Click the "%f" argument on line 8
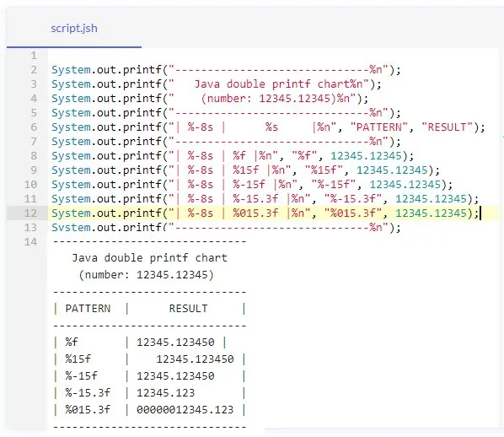This screenshot has height=437, width=504. (304, 156)
